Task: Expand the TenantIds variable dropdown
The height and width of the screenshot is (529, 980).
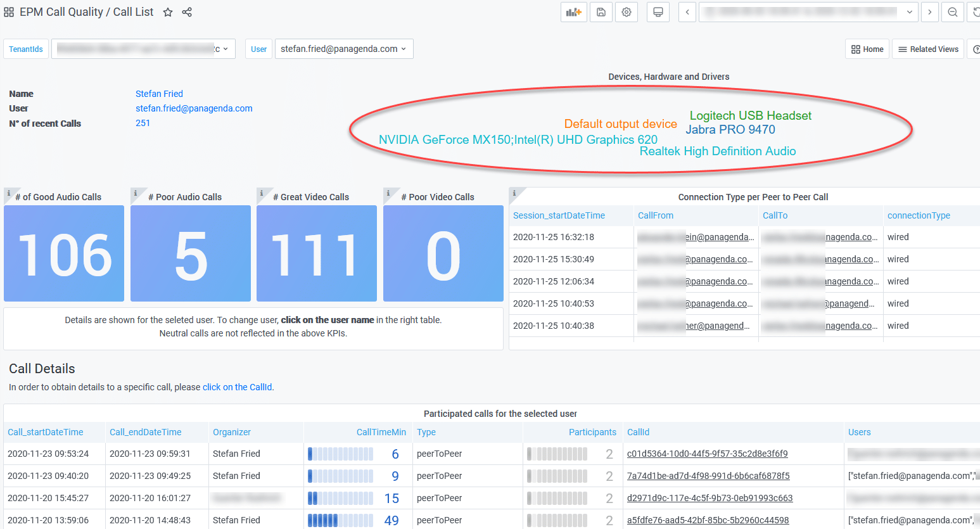Action: click(x=143, y=49)
